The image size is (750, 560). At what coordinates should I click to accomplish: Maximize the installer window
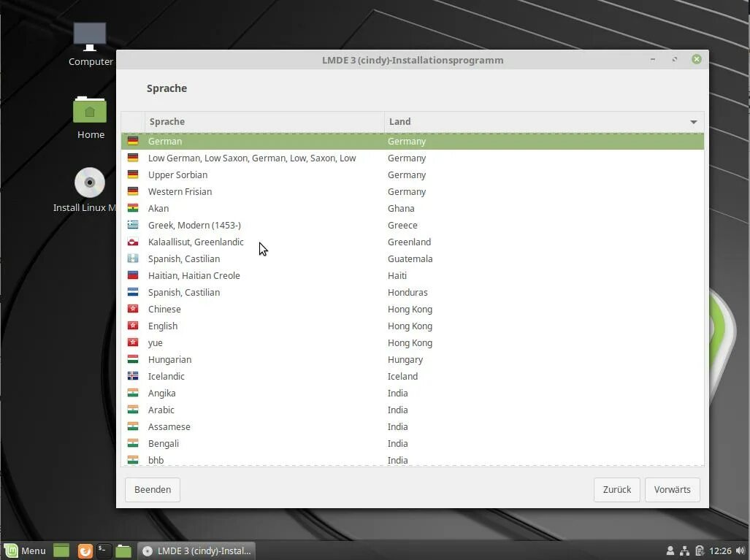click(675, 59)
